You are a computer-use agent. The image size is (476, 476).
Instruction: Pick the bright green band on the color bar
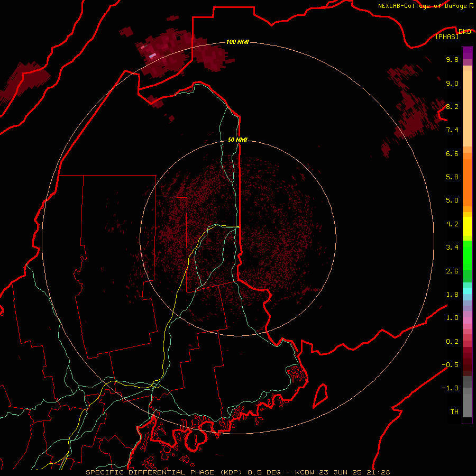[467, 255]
